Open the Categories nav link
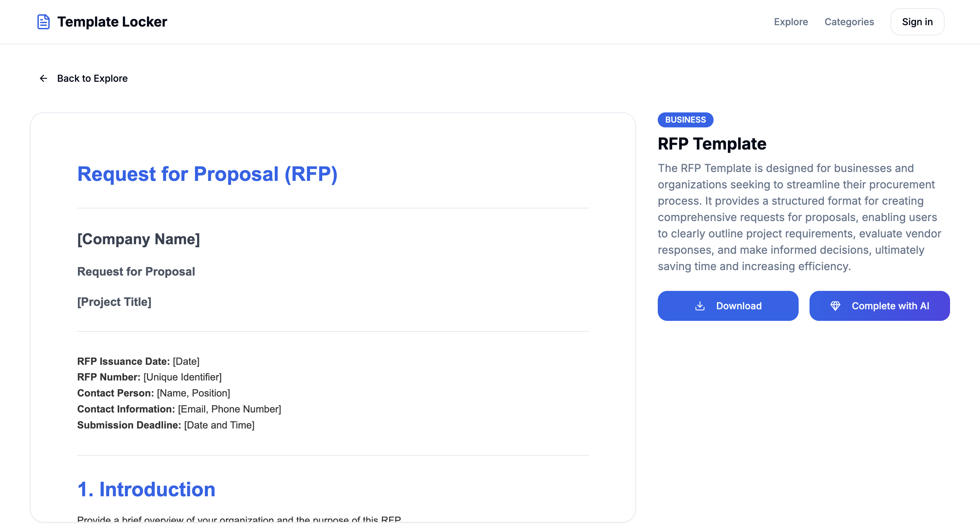The image size is (980, 530). click(x=849, y=22)
